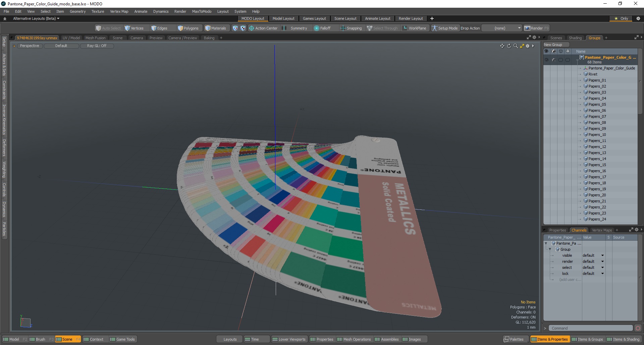This screenshot has height=345, width=644.
Task: Open the Action Center menu
Action: pos(263,28)
